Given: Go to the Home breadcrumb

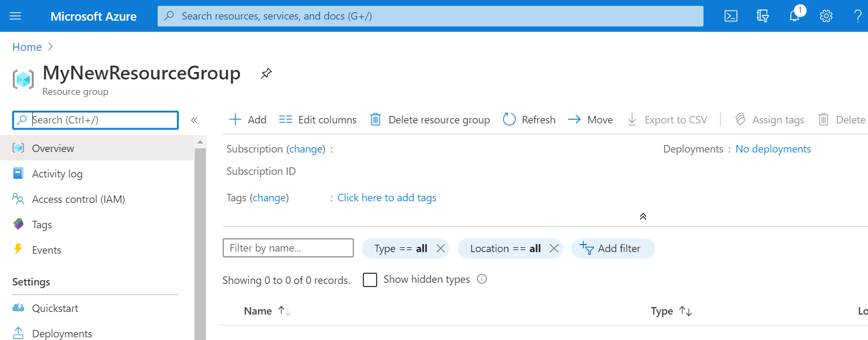Looking at the screenshot, I should point(27,47).
